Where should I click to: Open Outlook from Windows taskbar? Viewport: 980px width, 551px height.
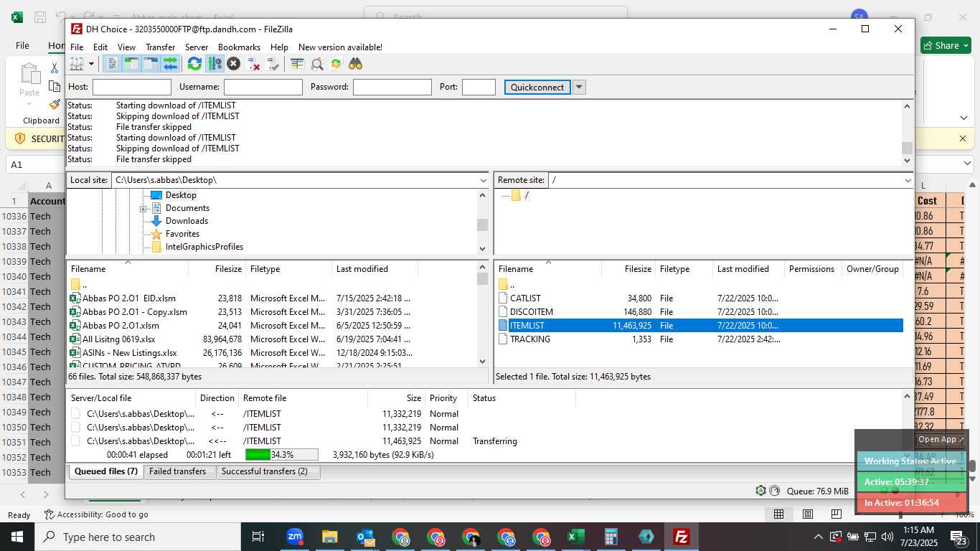pos(365,537)
